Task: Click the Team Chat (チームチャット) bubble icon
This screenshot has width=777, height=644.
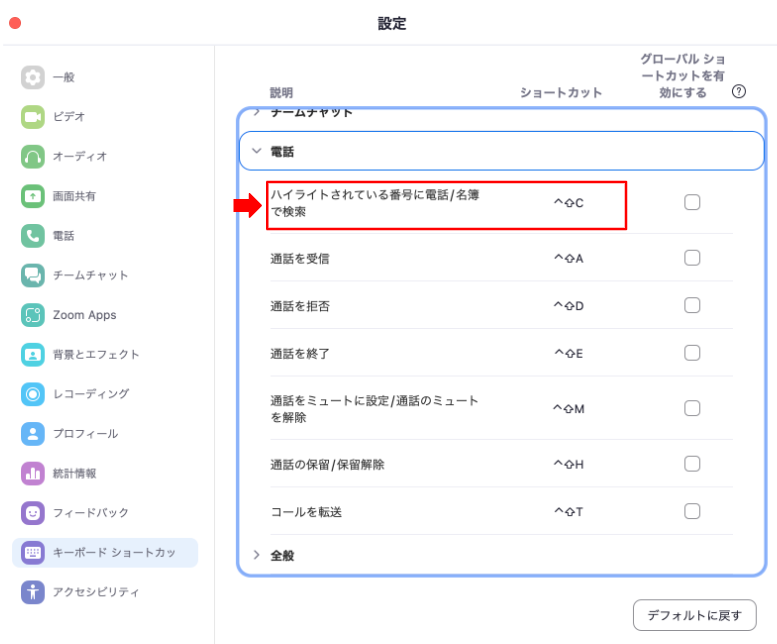Action: point(33,275)
